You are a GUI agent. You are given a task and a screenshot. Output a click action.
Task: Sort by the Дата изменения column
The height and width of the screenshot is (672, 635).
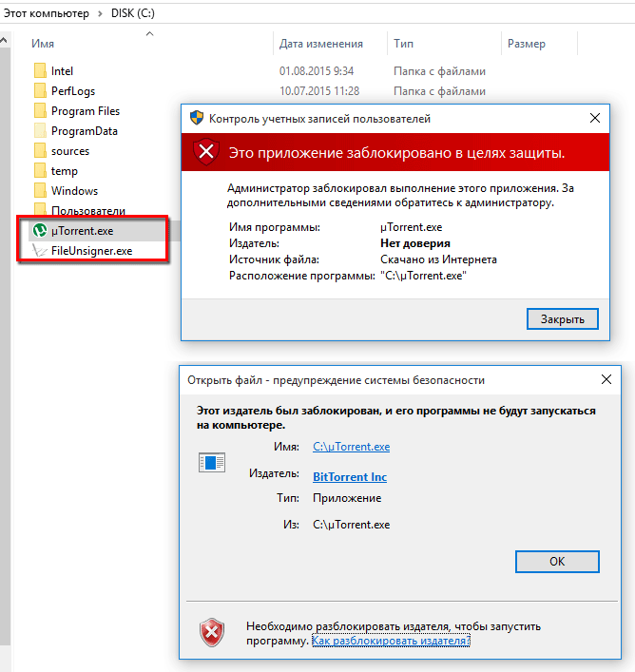point(321,44)
